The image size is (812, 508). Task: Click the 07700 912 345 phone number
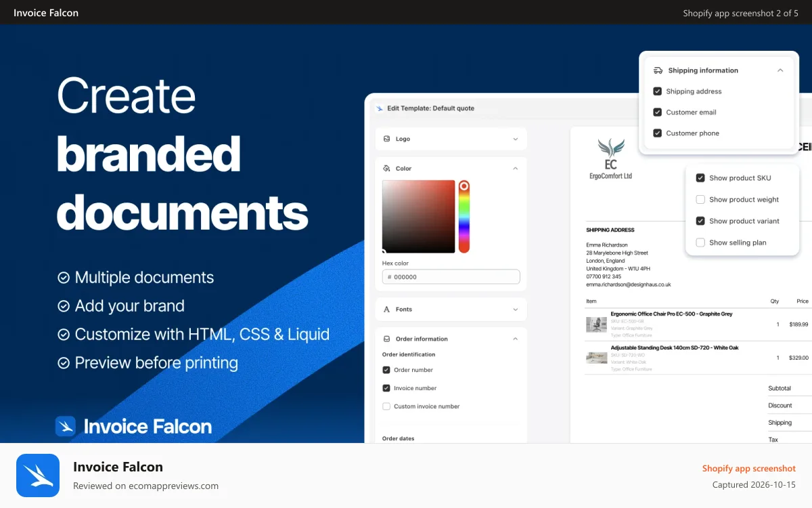(604, 276)
